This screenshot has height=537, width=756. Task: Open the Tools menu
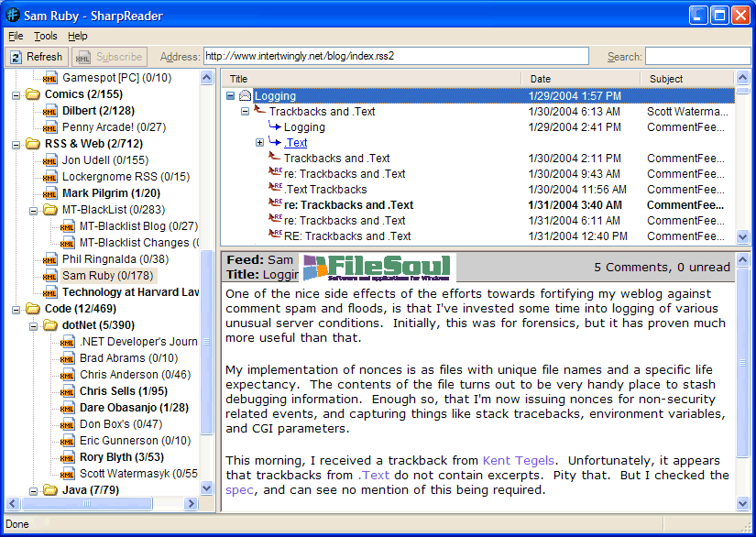click(x=45, y=36)
